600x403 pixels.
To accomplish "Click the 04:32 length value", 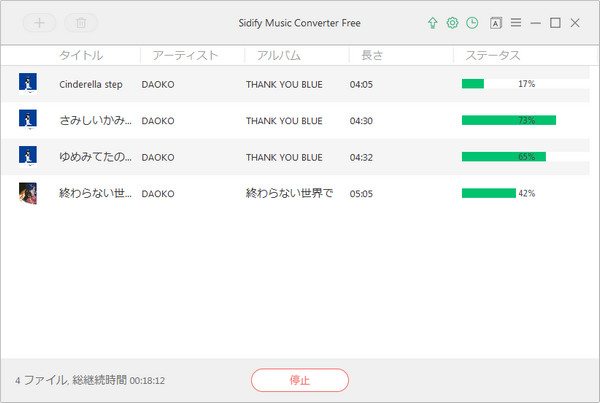I will [x=361, y=157].
